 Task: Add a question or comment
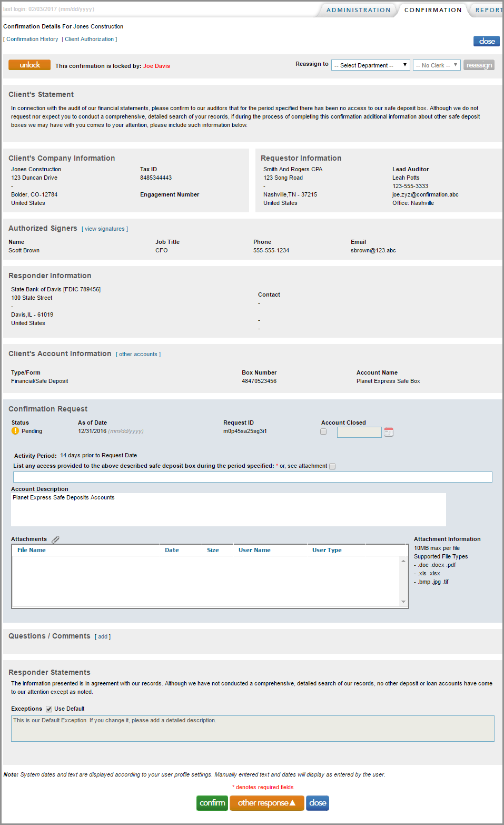(x=103, y=636)
